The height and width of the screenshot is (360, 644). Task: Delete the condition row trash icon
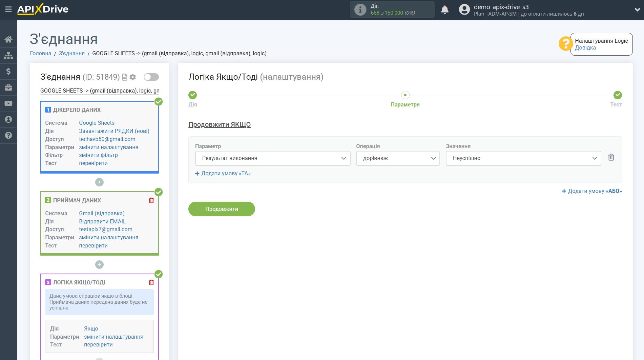(x=611, y=157)
